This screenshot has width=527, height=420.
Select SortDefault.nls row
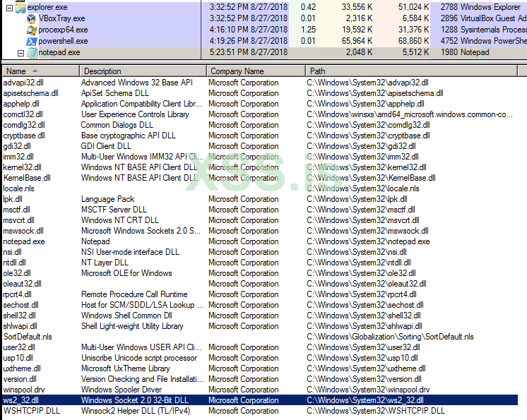[x=260, y=337]
